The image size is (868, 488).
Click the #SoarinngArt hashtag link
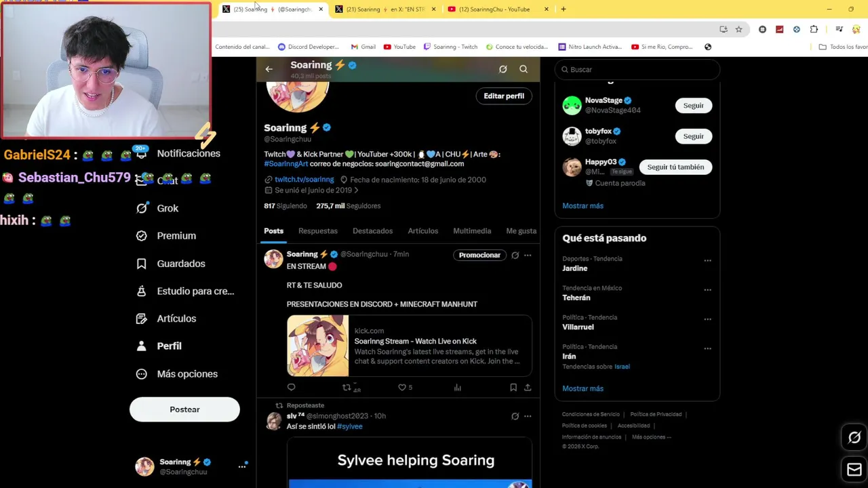[286, 164]
